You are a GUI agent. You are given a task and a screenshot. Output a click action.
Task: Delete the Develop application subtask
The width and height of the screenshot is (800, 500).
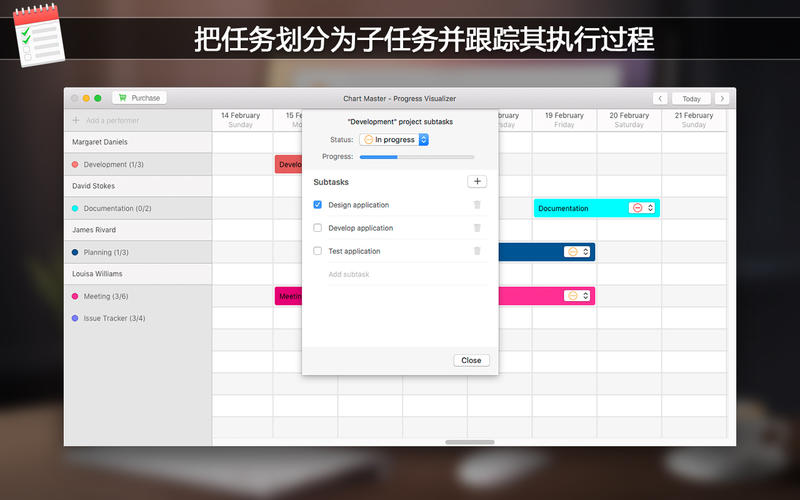(477, 228)
